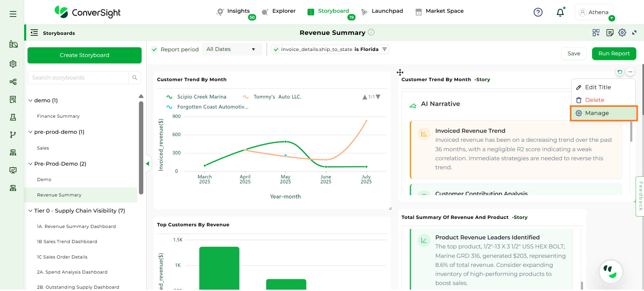Collapse Tier 0 - Supply Chain Visibility group
Viewport: 644px width, 291px height.
31,211
